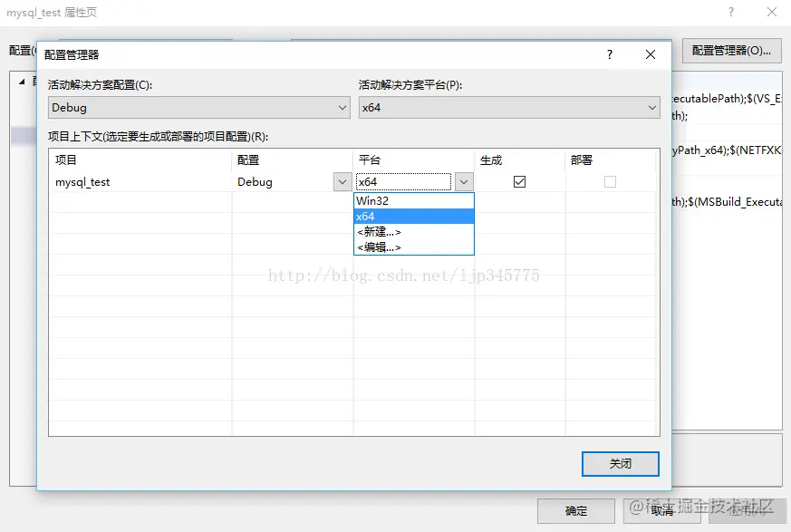Close the 配置管理器 dialog with X
This screenshot has width=791, height=532.
click(651, 54)
